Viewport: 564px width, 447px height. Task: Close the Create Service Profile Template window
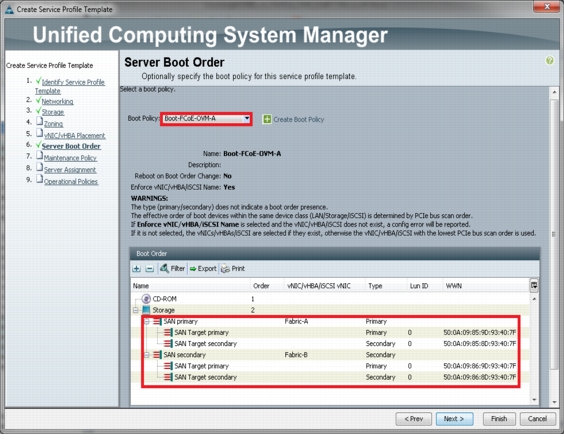tap(546, 6)
